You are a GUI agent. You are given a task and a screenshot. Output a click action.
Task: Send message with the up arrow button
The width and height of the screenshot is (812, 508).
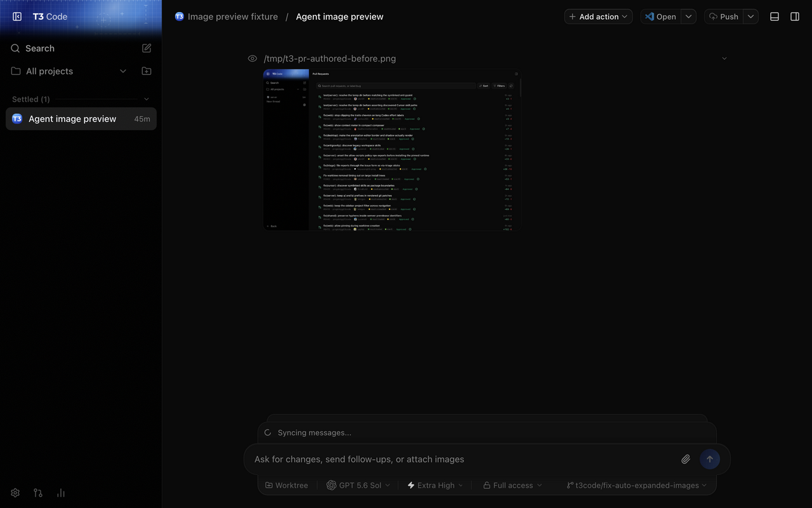pos(710,459)
